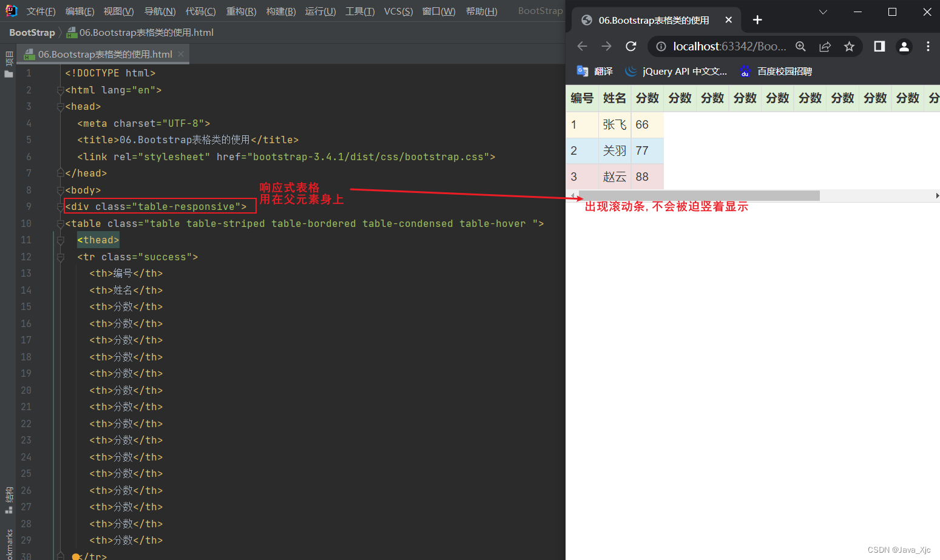Open the VCS(S) menu

tap(398, 12)
